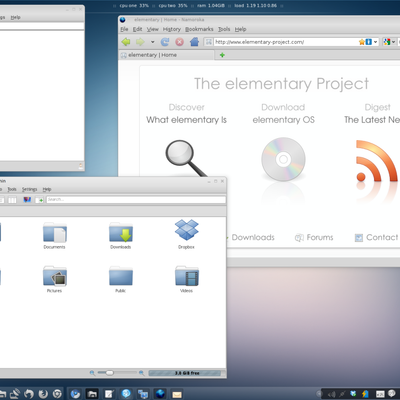Screen dimensions: 400x400
Task: Click the colorful preview icon in file manager toolbar
Action: click(x=27, y=200)
